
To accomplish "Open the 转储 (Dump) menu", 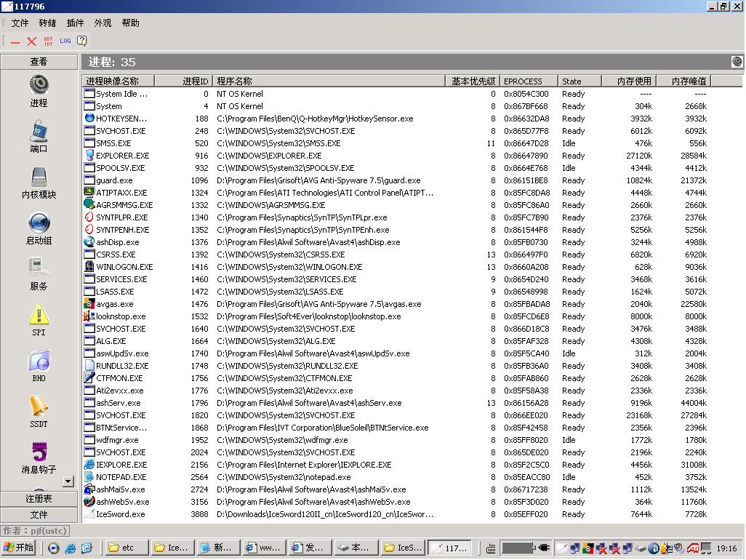I will [47, 23].
